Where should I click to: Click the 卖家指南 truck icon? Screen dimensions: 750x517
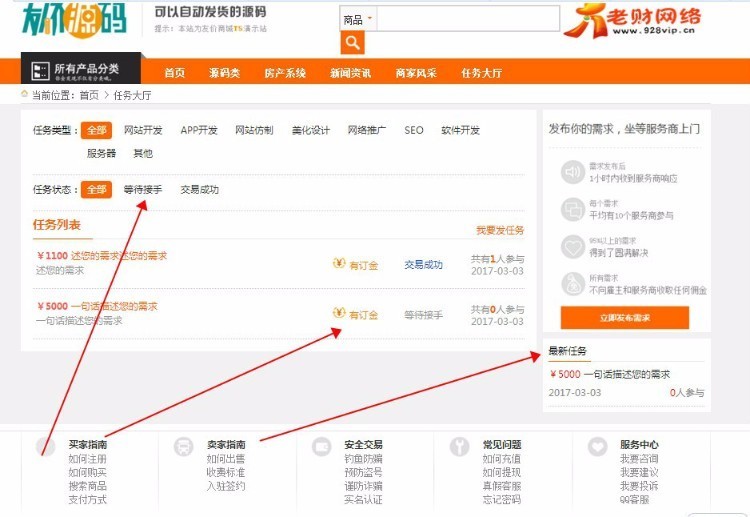pos(184,447)
